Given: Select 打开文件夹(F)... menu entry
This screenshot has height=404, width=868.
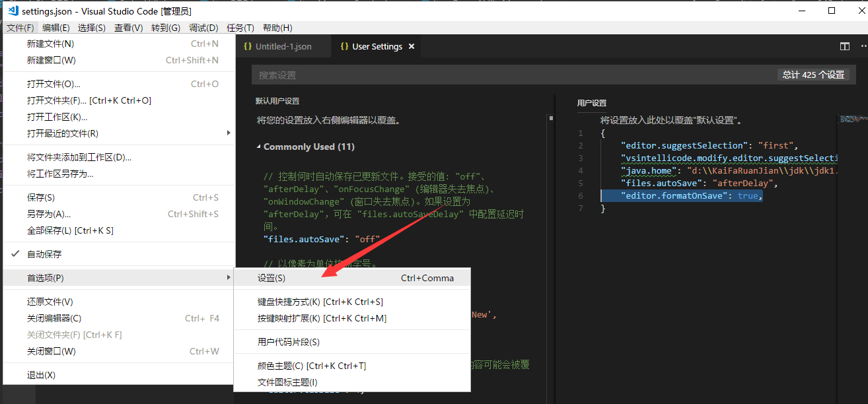Looking at the screenshot, I should [119, 100].
